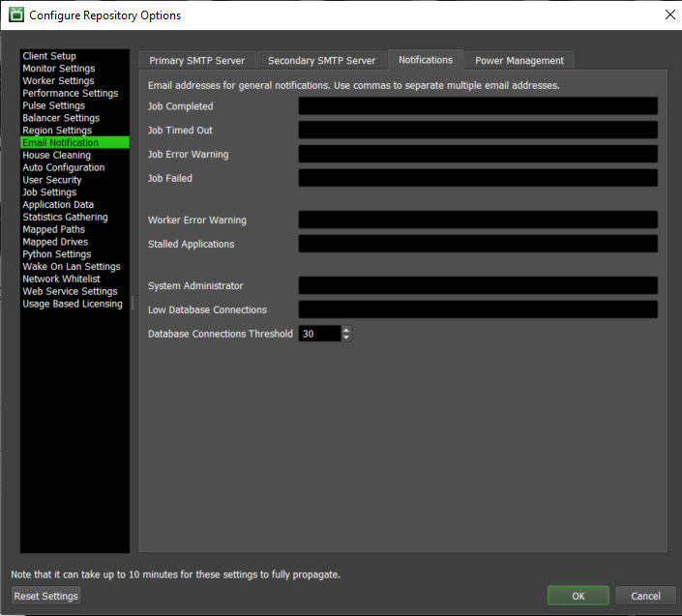Click the Job Failed email field
The height and width of the screenshot is (616, 682).
pos(477,178)
